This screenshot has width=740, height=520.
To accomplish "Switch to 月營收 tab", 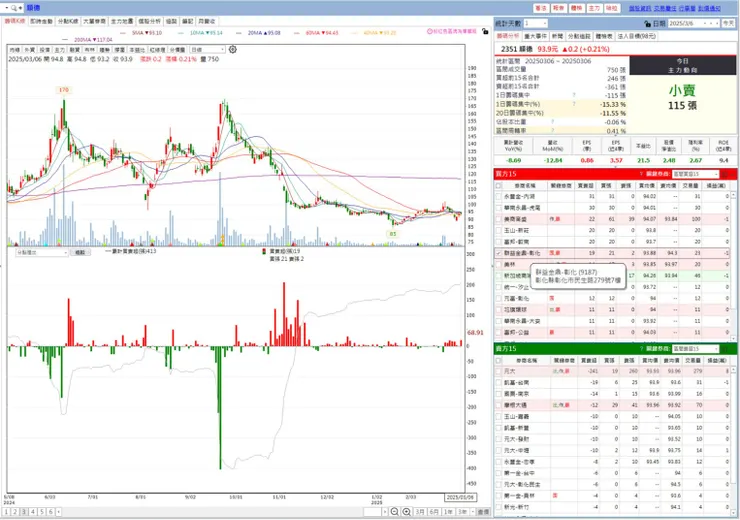I will tap(207, 21).
